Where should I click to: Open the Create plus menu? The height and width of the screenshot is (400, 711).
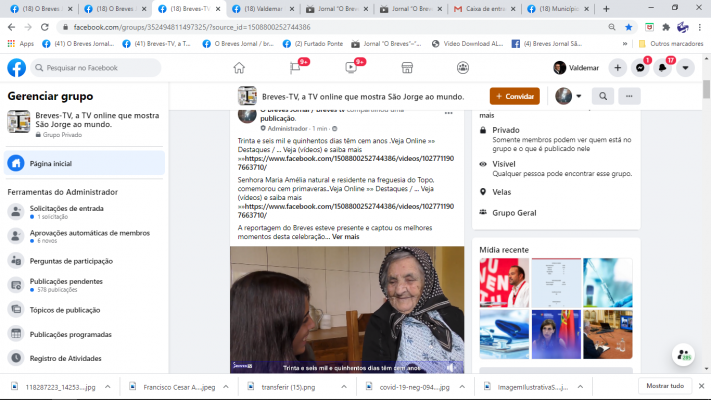click(618, 68)
